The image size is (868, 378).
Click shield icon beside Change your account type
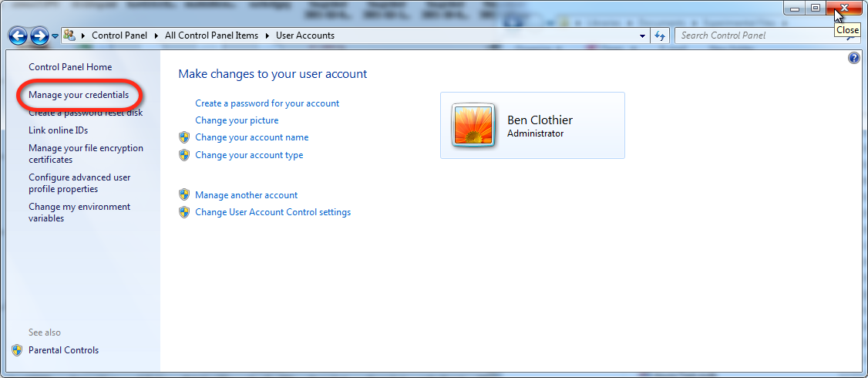coord(184,155)
